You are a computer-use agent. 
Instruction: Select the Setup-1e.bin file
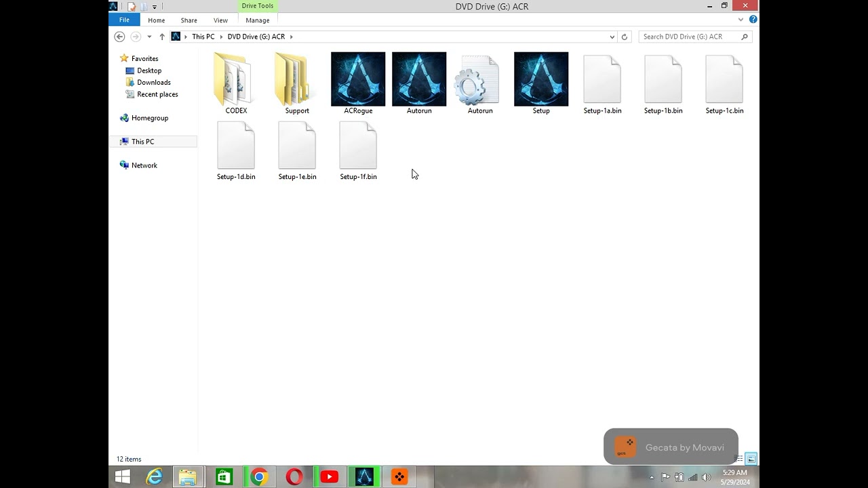tap(297, 150)
